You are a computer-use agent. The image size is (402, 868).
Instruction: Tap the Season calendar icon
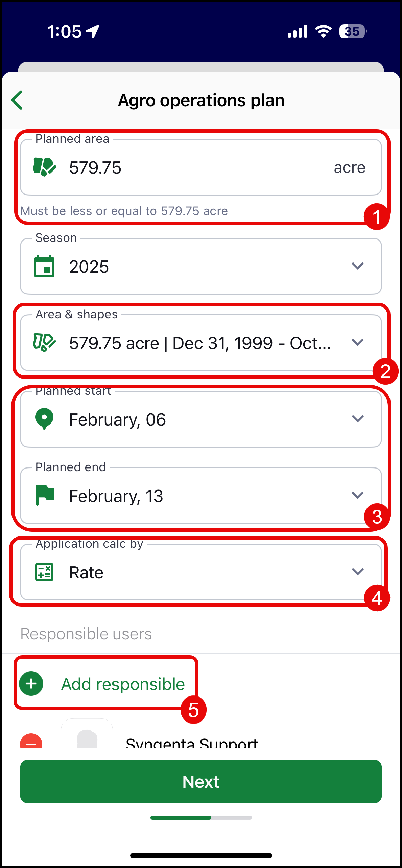[44, 267]
